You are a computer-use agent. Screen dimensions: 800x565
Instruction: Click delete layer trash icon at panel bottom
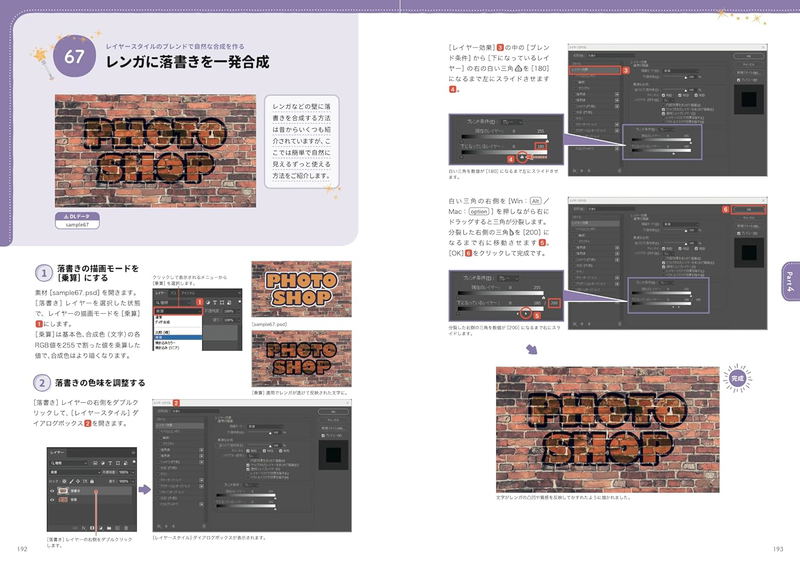(126, 528)
